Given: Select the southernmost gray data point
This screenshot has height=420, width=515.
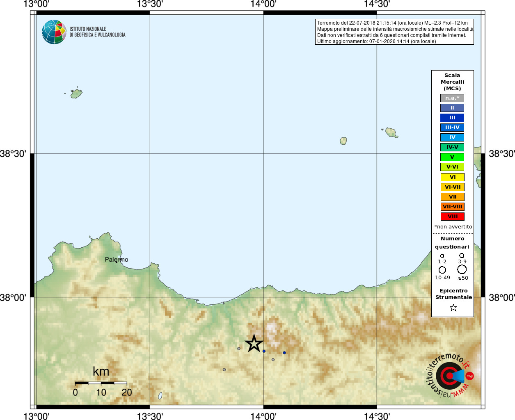Looking at the screenshot, I should 224,370.
